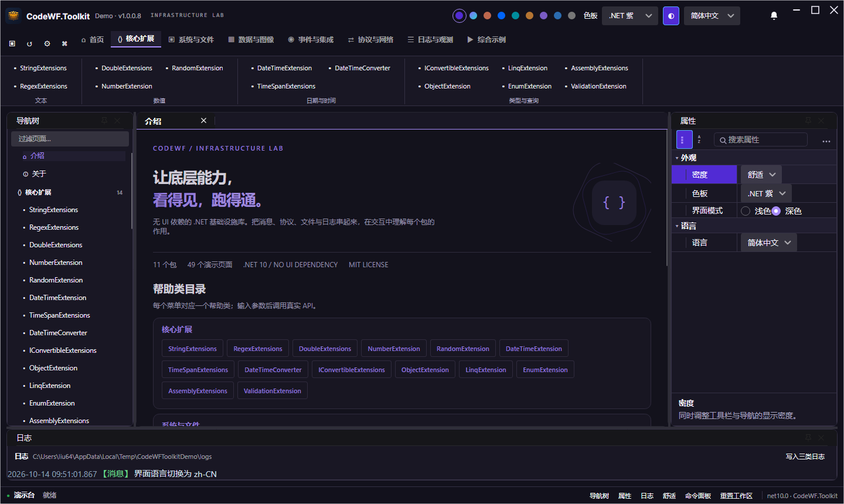
Task: Toggle 导航树 panel from the status bar
Action: (x=599, y=496)
